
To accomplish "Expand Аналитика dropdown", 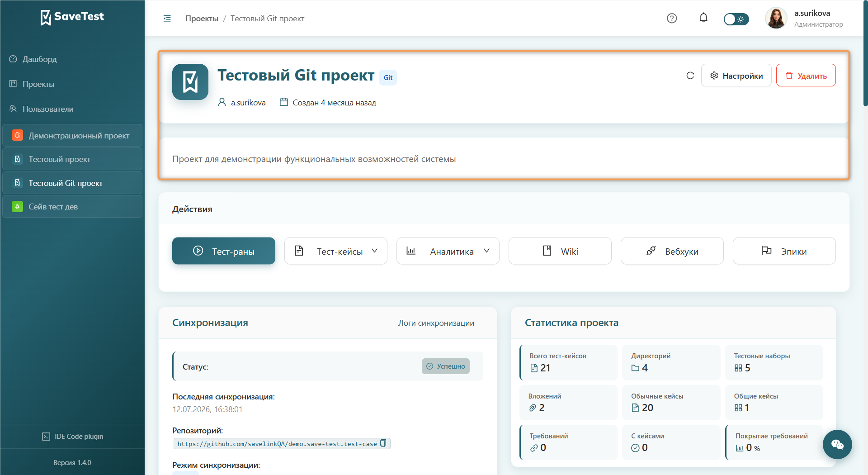I will tap(448, 251).
